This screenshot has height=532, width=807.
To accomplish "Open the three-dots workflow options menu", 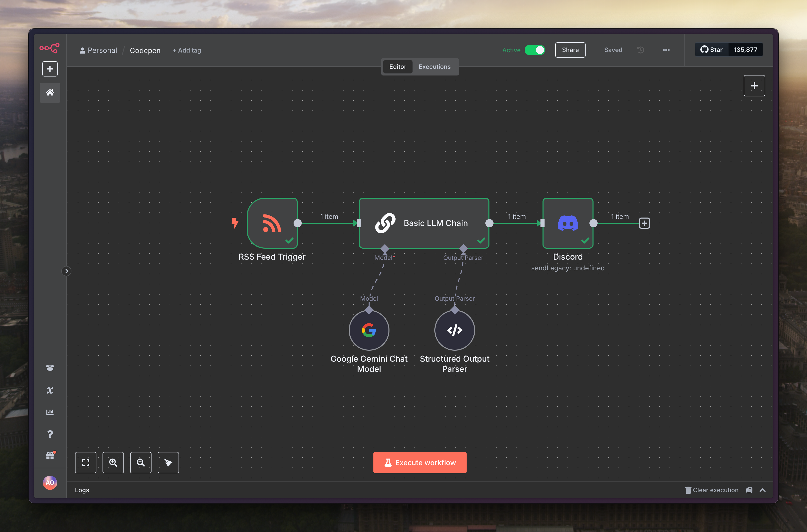I will coord(666,50).
